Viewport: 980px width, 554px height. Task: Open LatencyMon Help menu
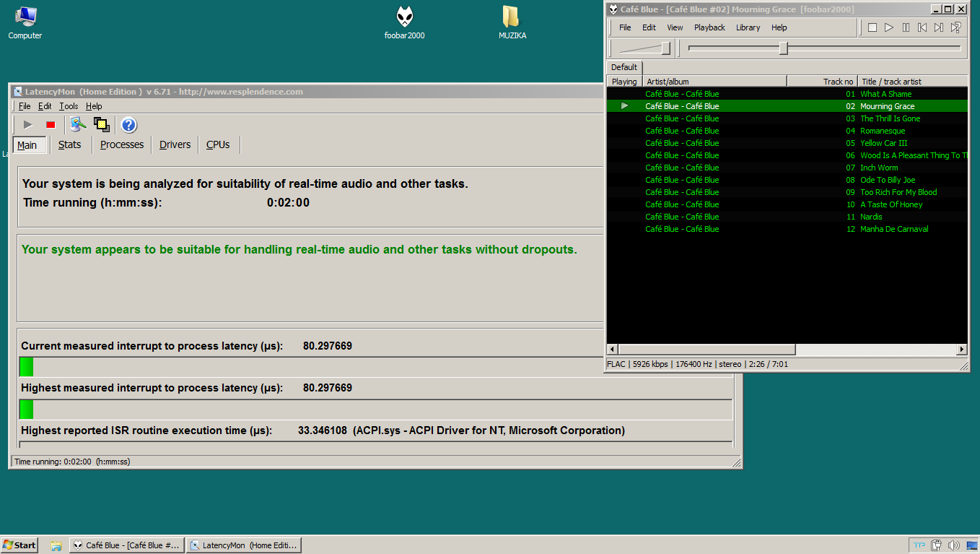94,106
